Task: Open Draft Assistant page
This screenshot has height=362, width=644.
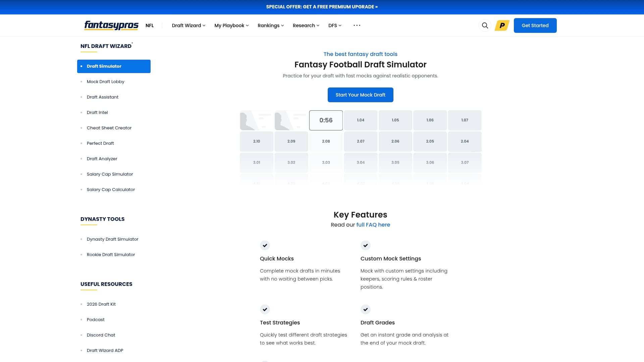Action: coord(103,97)
